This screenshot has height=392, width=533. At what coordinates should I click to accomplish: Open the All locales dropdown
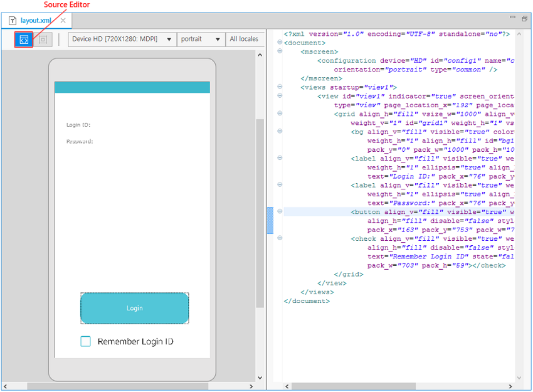(x=245, y=39)
